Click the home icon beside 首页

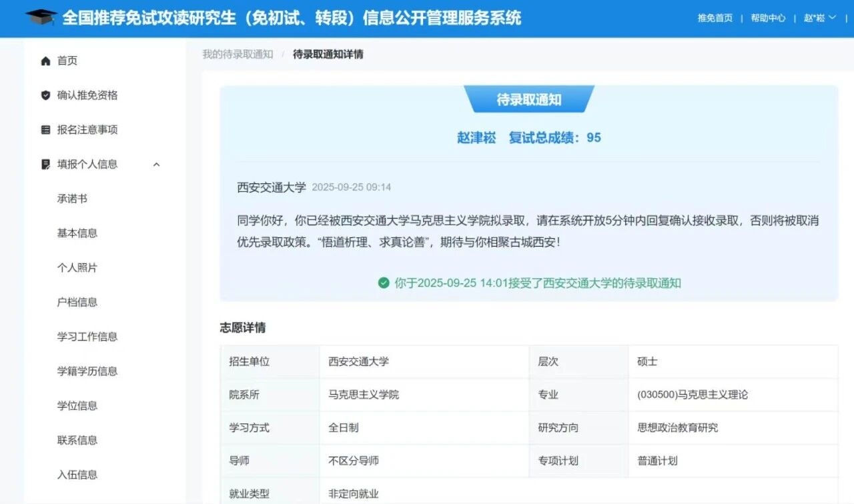click(45, 61)
